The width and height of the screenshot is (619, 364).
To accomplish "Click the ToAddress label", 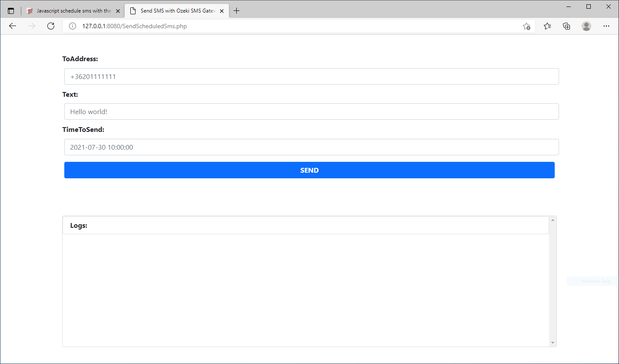I will (80, 59).
